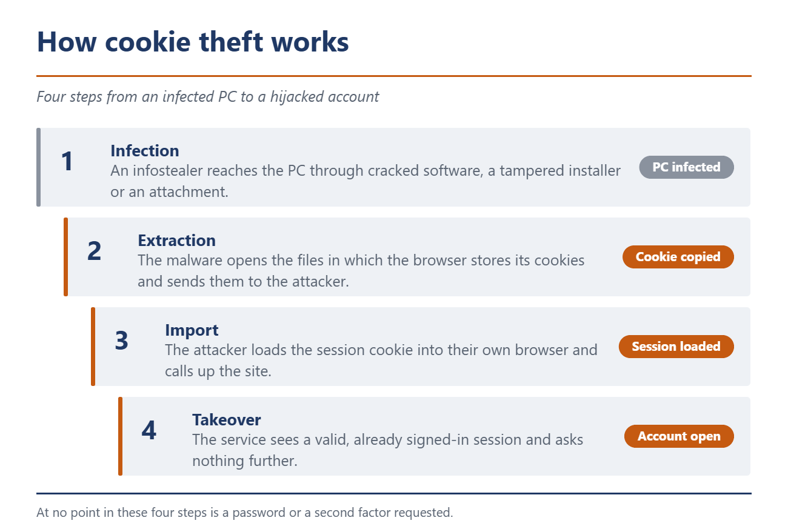This screenshot has width=788, height=532.
Task: Click the 'Infection' step heading
Action: (145, 151)
